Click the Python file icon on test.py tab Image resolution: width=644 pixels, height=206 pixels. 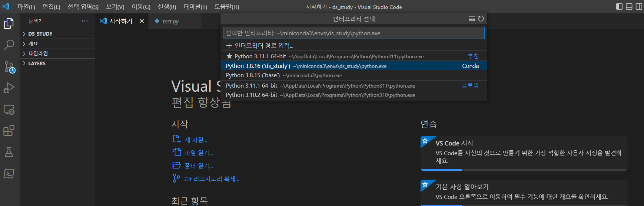(x=157, y=21)
